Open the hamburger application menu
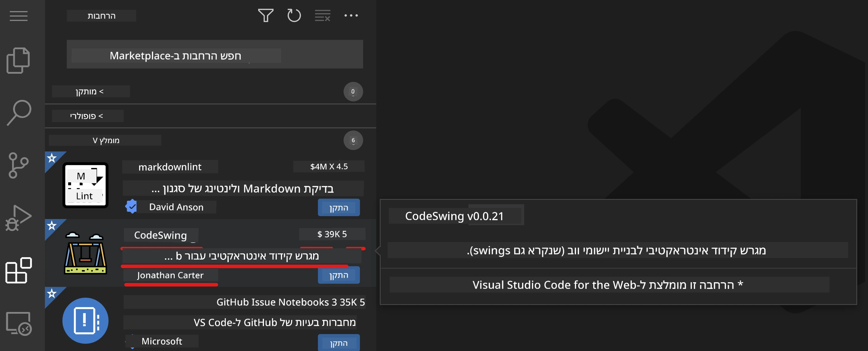 (19, 16)
